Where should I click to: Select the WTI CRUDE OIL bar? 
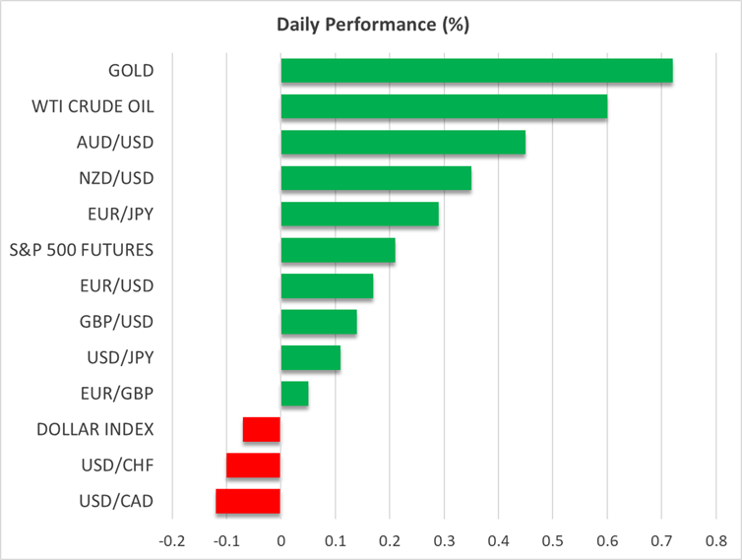coord(444,106)
